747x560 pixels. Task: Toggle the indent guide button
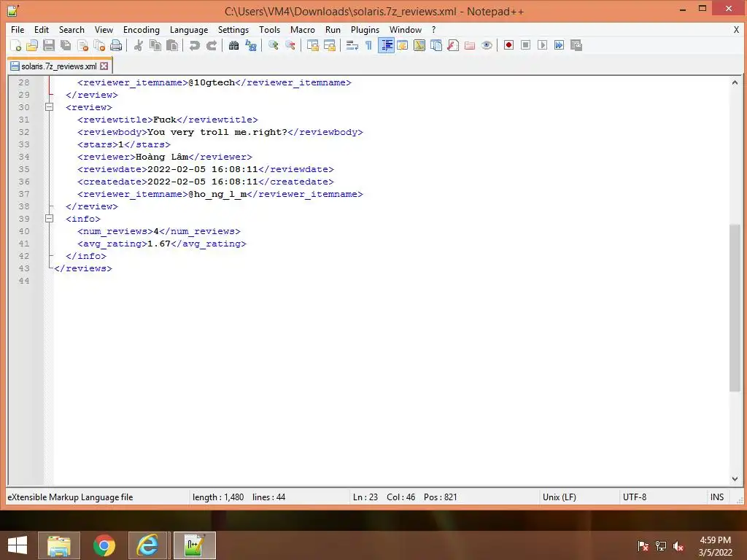386,45
